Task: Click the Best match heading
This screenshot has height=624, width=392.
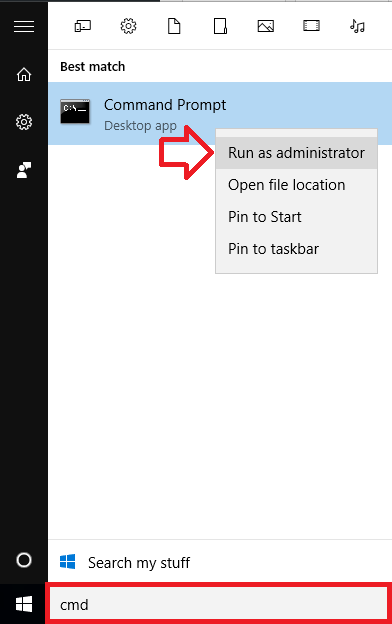Action: pos(92,66)
